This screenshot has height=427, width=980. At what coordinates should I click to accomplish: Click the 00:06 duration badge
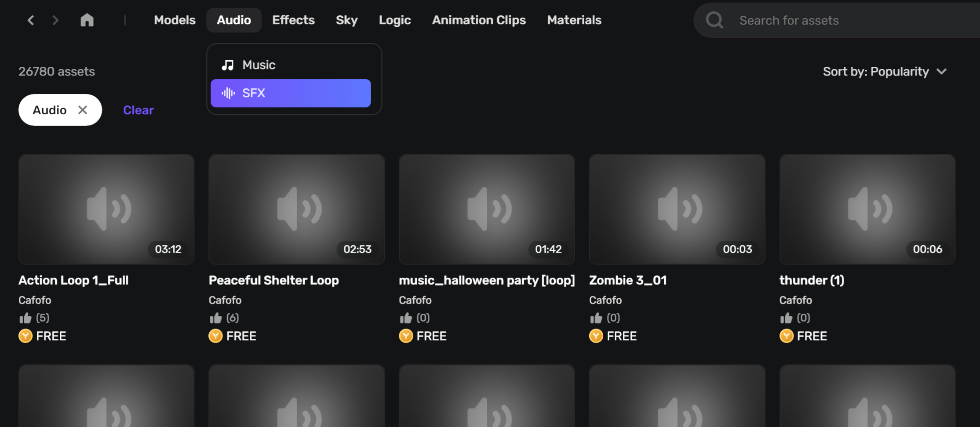click(928, 249)
